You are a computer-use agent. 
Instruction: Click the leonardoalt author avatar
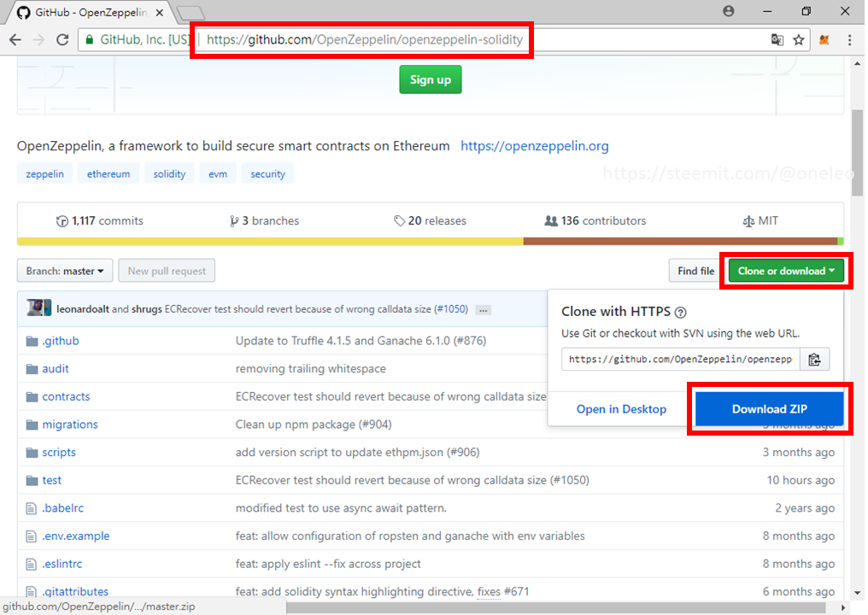[38, 307]
